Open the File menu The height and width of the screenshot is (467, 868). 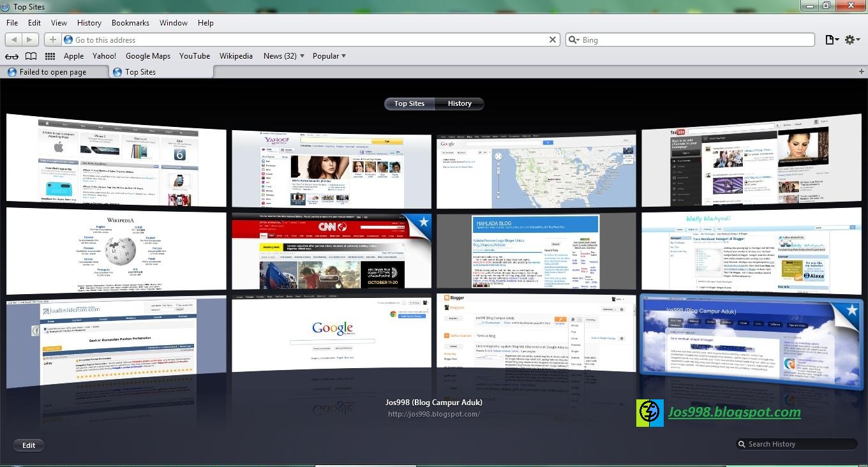pyautogui.click(x=12, y=22)
